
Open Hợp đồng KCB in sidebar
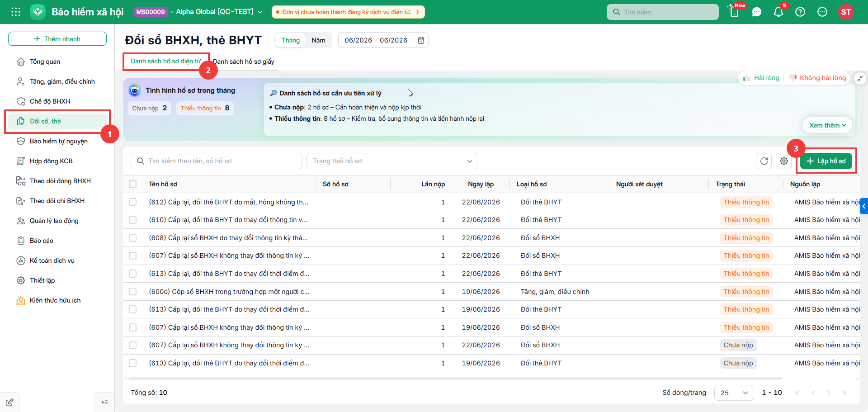point(58,161)
